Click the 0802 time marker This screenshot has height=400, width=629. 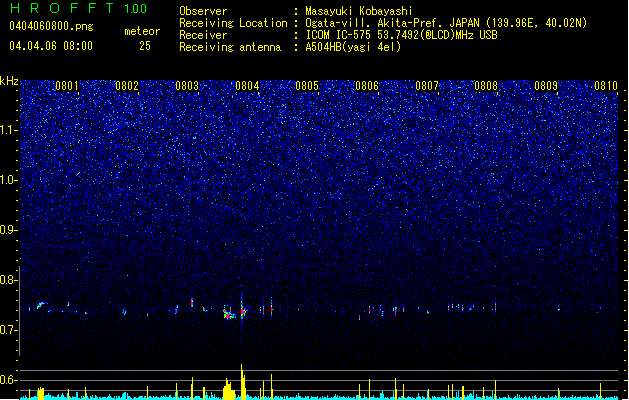[127, 86]
